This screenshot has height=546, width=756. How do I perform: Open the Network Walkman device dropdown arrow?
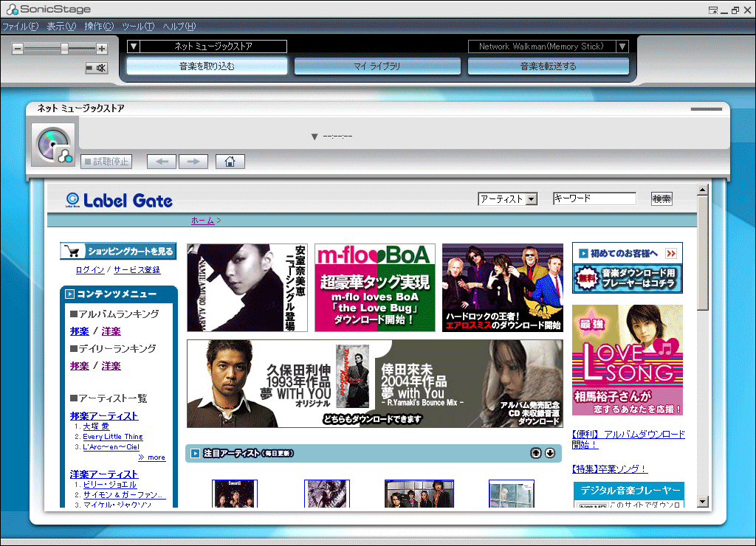[x=622, y=46]
